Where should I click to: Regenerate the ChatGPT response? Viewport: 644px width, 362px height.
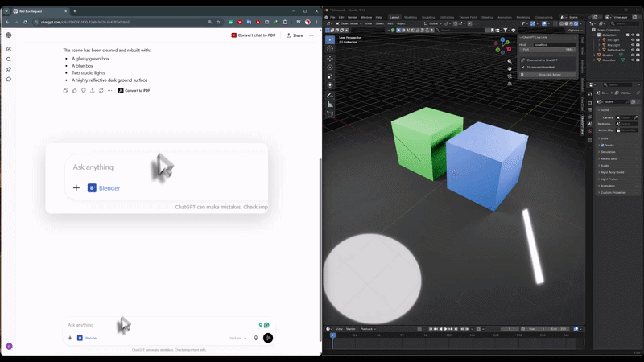click(x=101, y=91)
